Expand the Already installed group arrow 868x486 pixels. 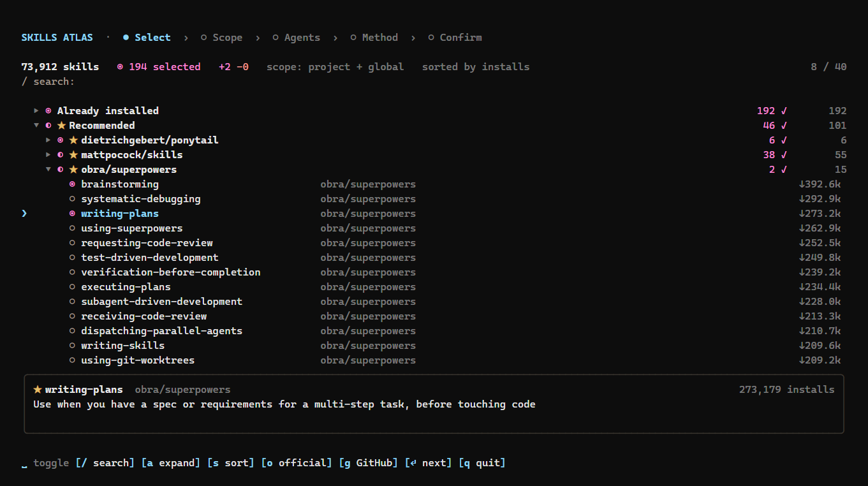pos(36,111)
